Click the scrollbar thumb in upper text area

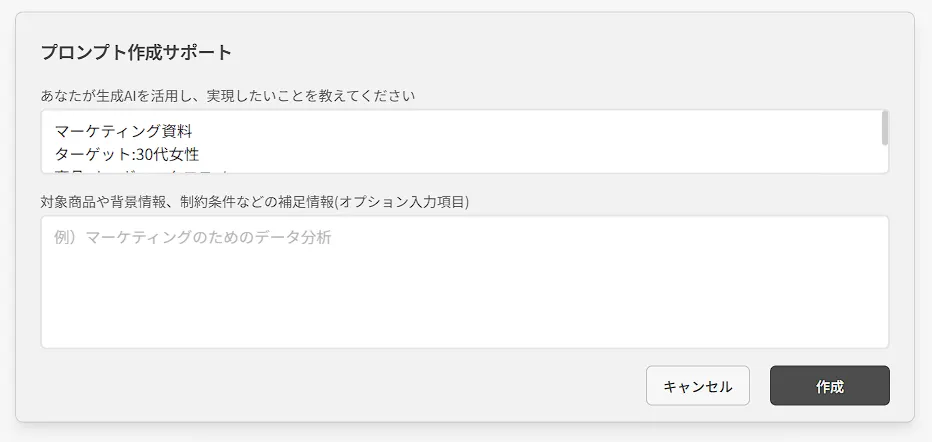click(884, 128)
